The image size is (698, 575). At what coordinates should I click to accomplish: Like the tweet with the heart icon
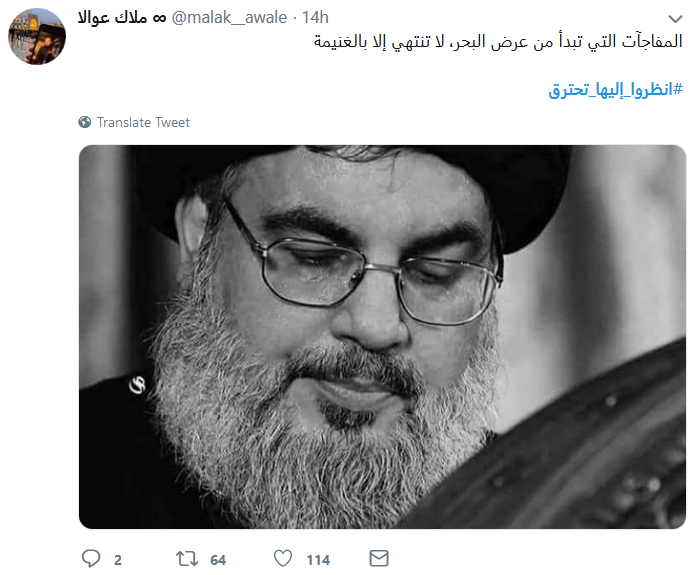coord(283,558)
